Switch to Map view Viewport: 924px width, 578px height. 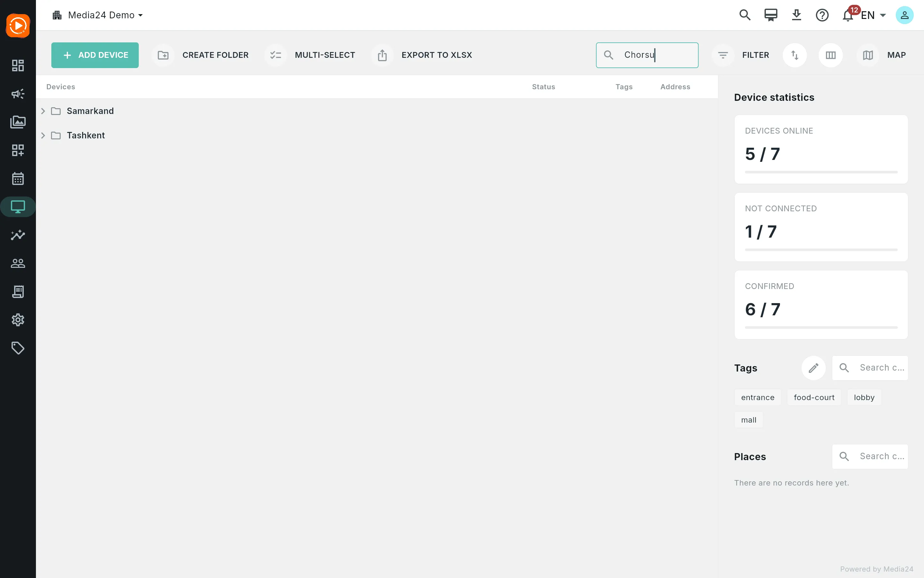pyautogui.click(x=882, y=55)
